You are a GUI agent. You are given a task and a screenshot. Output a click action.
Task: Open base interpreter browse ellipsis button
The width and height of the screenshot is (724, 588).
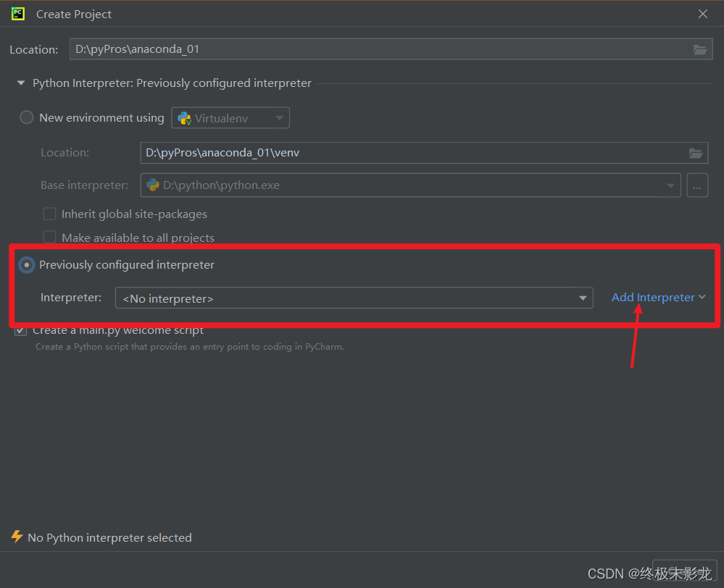(697, 185)
